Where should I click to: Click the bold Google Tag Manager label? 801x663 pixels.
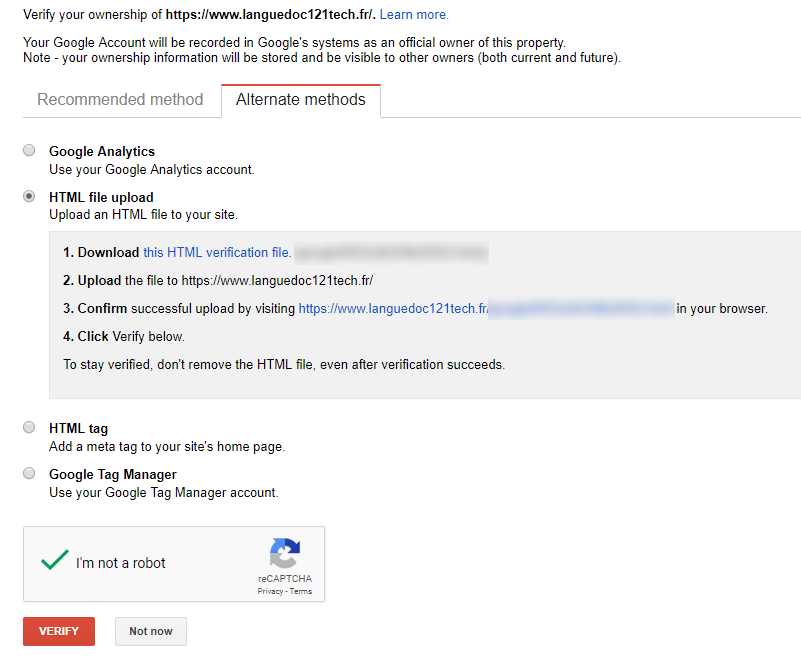(x=113, y=475)
